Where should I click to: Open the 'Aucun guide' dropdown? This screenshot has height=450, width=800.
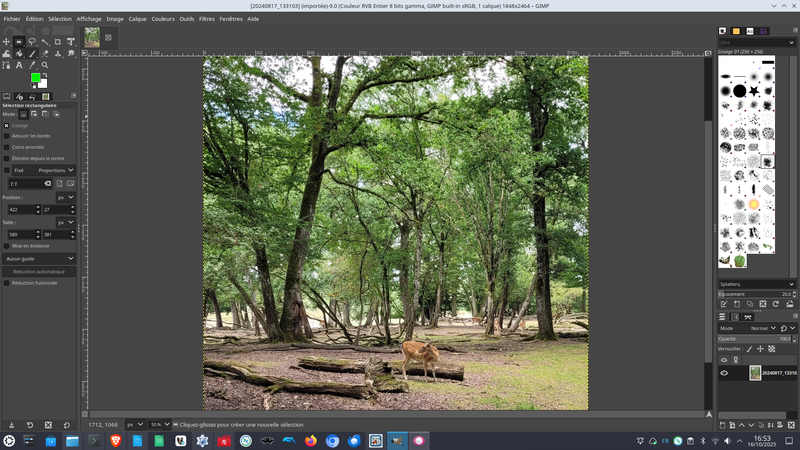[39, 258]
